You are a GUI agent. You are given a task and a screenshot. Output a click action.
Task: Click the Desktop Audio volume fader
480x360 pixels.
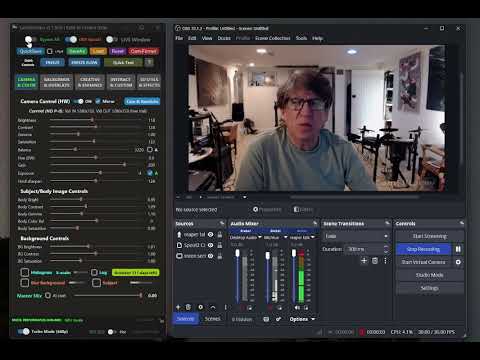238,275
